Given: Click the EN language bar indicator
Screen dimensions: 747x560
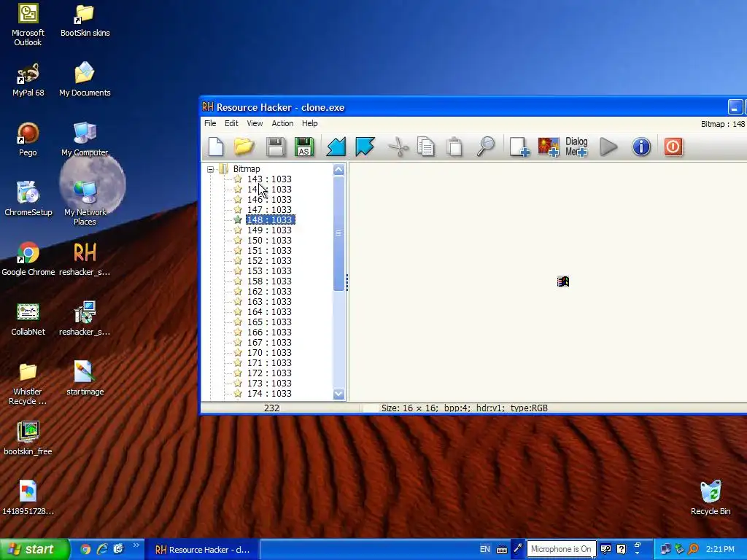Looking at the screenshot, I should click(x=485, y=549).
